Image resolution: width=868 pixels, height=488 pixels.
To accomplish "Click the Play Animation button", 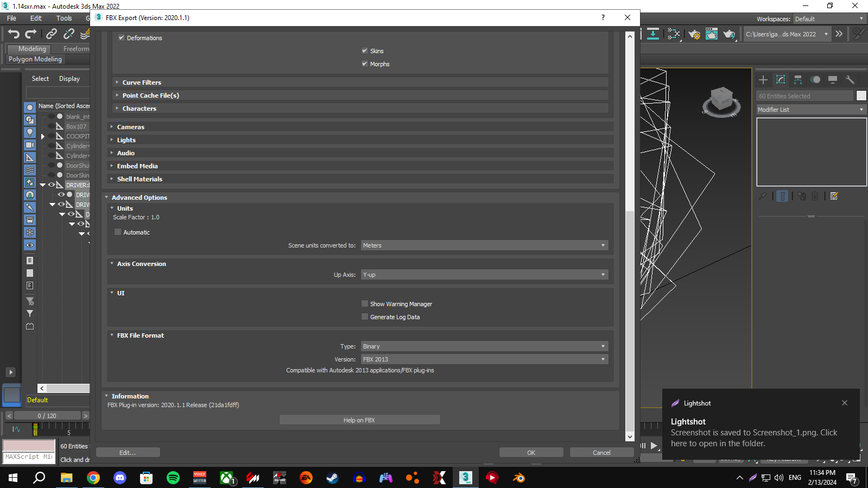I will tap(654, 446).
